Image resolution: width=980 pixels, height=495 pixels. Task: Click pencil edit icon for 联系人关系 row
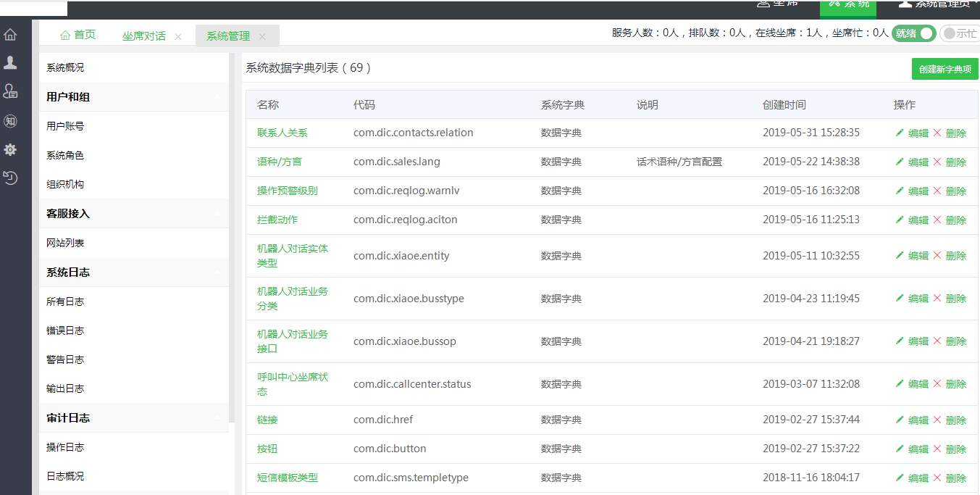pos(900,133)
